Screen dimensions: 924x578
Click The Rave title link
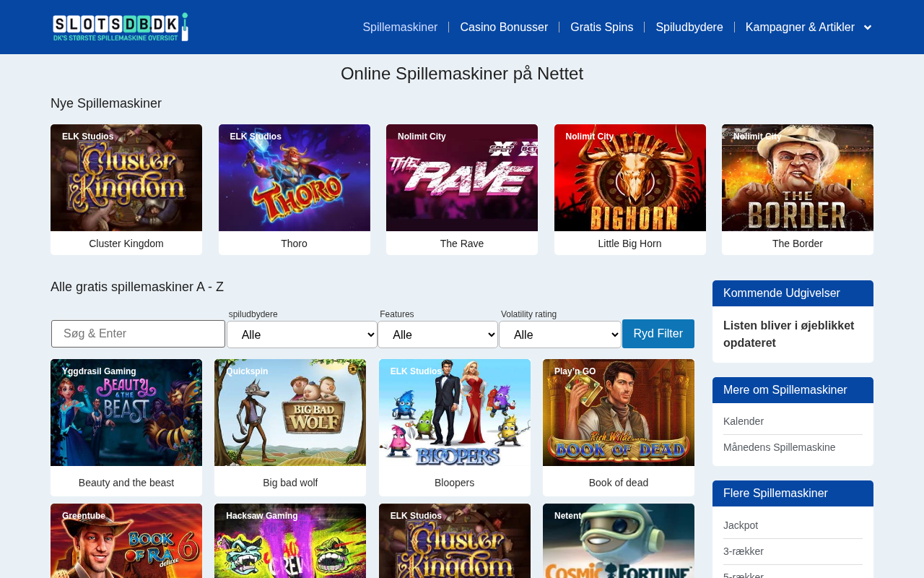(462, 243)
